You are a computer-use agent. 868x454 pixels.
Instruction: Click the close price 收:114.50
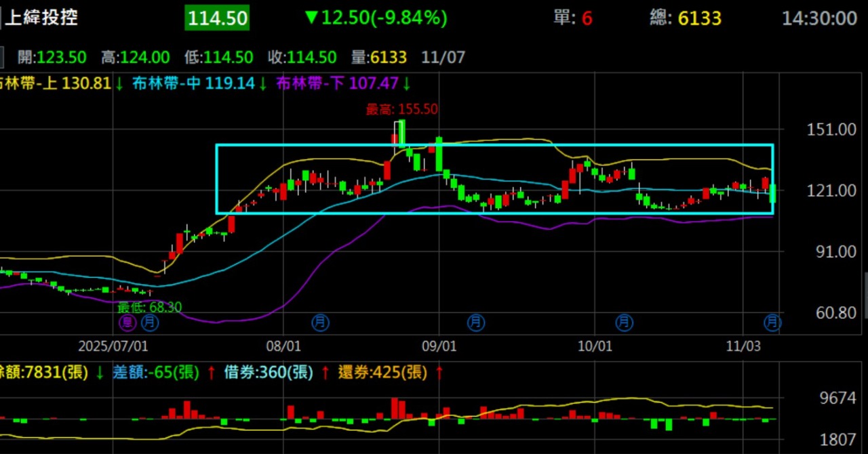[x=301, y=58]
